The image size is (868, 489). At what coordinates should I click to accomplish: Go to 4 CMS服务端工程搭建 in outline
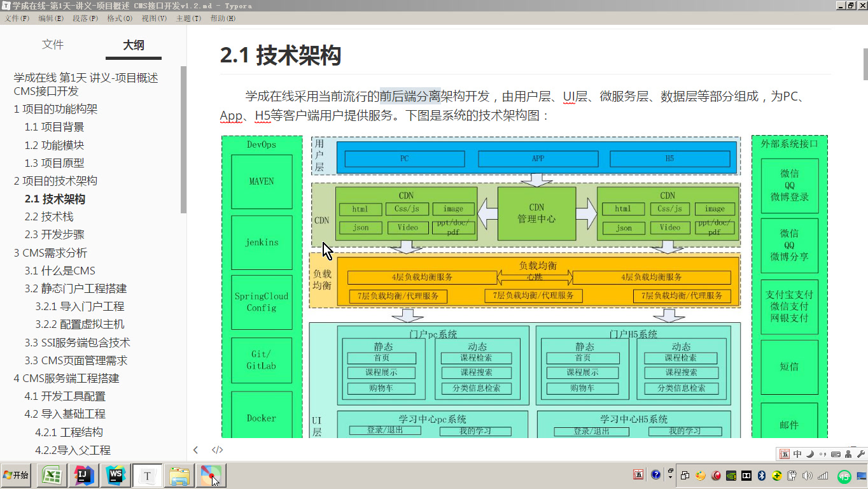[67, 378]
